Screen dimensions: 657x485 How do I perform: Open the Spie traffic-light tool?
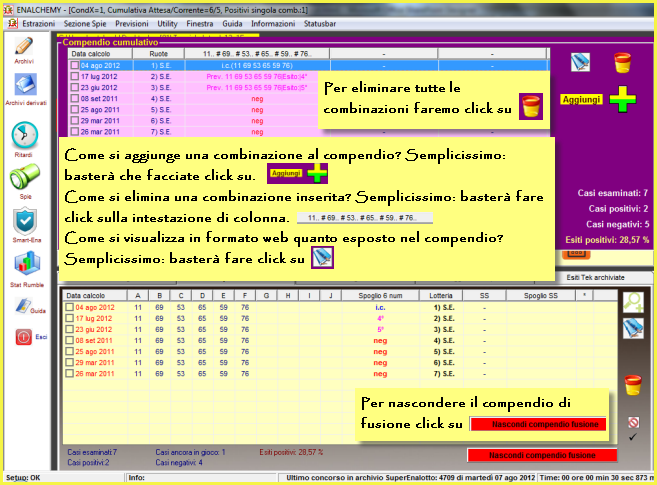click(25, 180)
